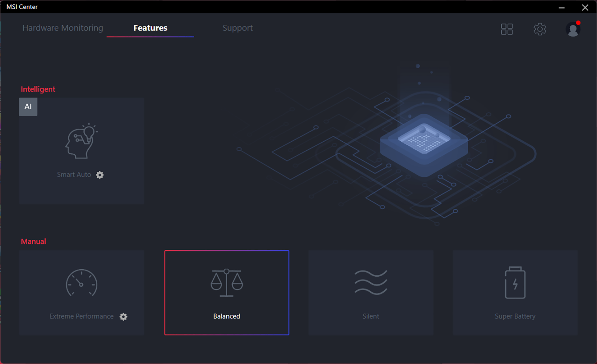Minimize the MSI Center window
Viewport: 597px width, 364px height.
562,7
